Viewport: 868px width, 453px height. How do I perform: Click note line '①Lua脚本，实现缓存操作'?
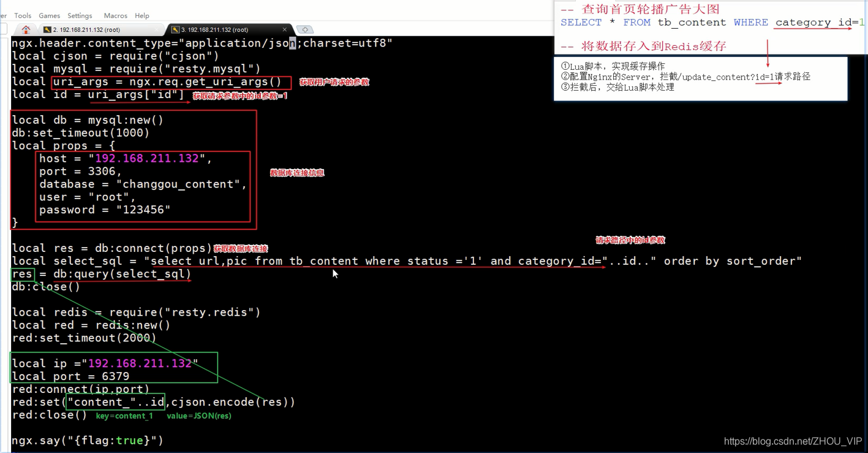tap(613, 66)
